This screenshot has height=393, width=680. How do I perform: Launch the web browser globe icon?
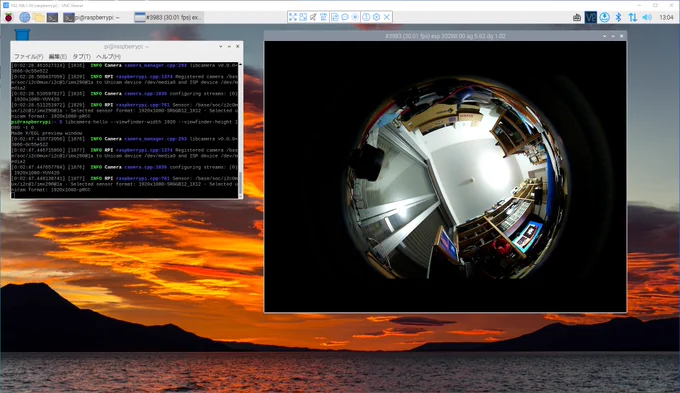click(25, 17)
